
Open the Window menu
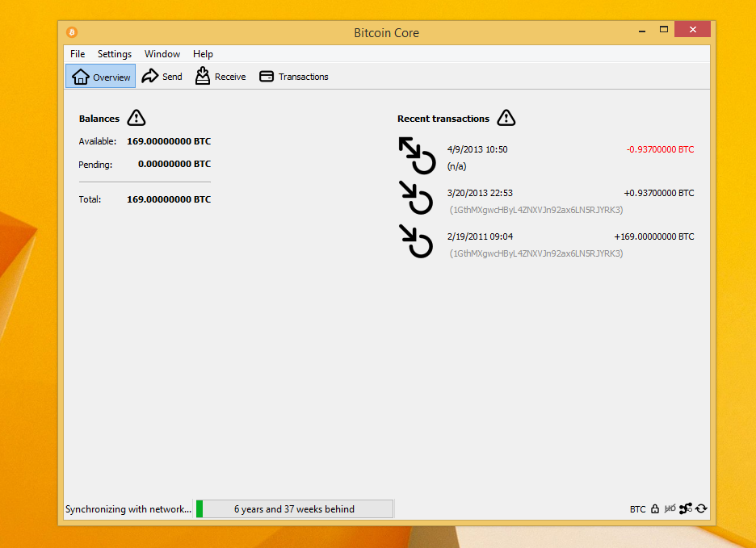click(x=162, y=54)
